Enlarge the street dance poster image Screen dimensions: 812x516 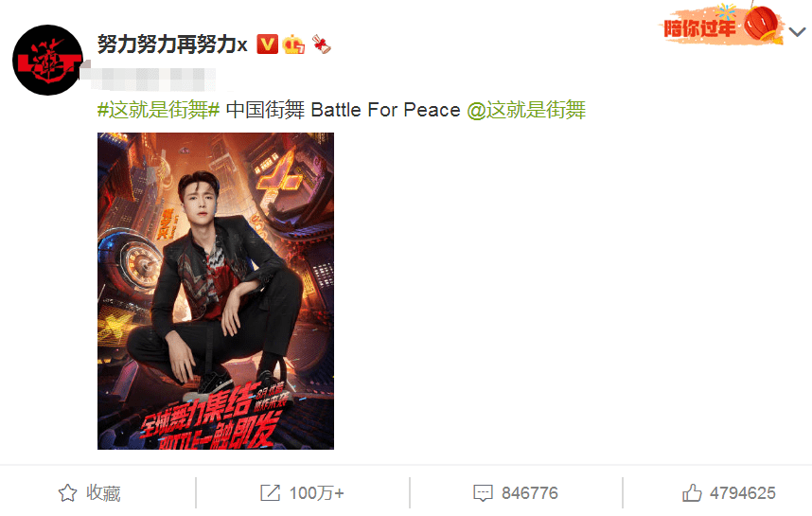[x=216, y=291]
